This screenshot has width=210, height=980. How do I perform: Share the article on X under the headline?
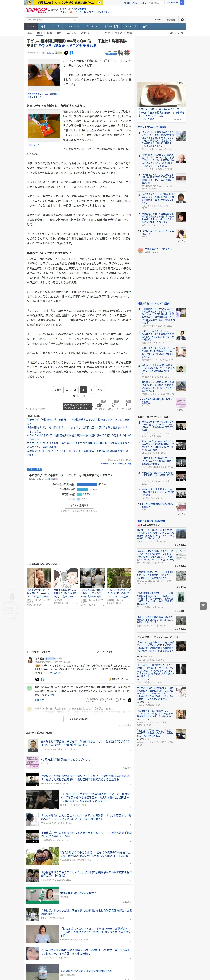pyautogui.click(x=66, y=53)
